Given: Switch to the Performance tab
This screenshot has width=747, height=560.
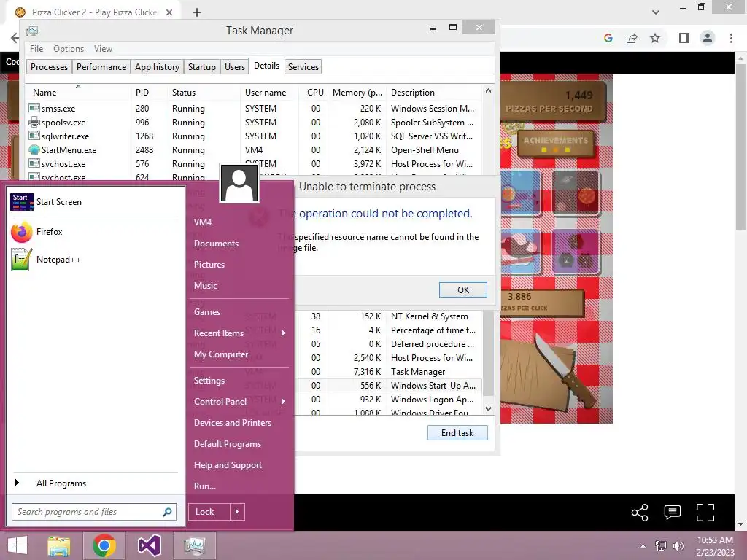Looking at the screenshot, I should [x=101, y=66].
